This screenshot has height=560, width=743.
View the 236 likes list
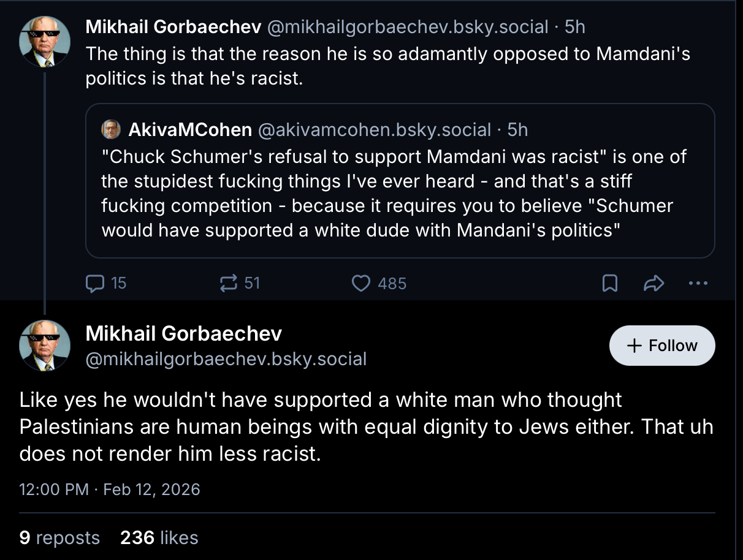coord(159,537)
